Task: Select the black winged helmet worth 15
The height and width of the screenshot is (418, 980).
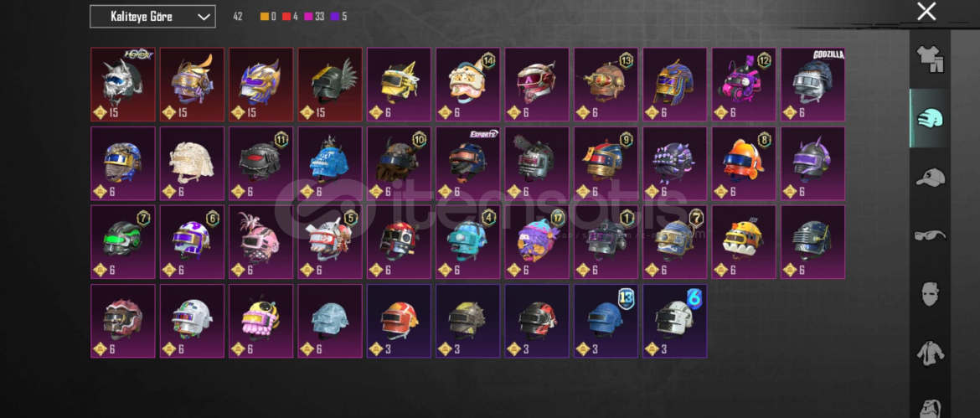Action: click(330, 85)
